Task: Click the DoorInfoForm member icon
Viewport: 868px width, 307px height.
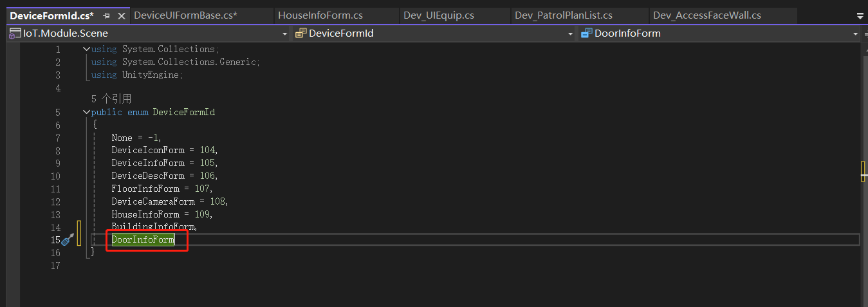Action: pyautogui.click(x=586, y=33)
